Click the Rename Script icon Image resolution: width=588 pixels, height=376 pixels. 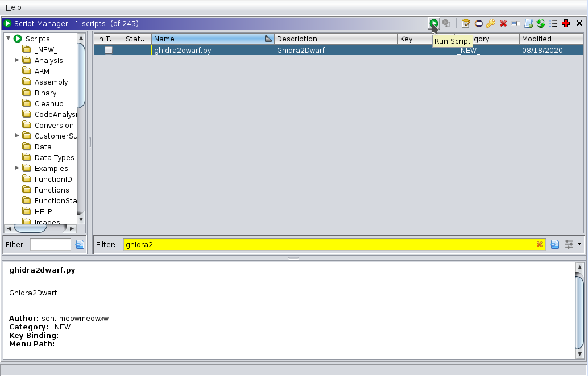click(516, 24)
